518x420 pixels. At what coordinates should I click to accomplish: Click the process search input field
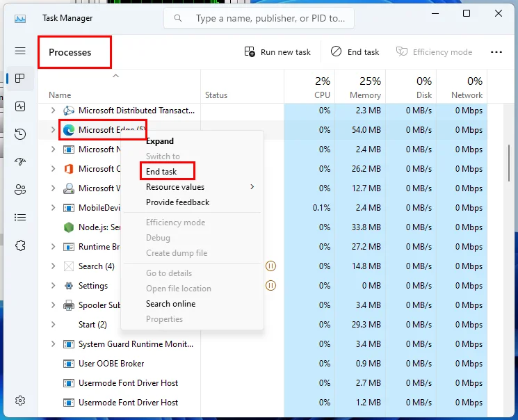[x=259, y=18]
